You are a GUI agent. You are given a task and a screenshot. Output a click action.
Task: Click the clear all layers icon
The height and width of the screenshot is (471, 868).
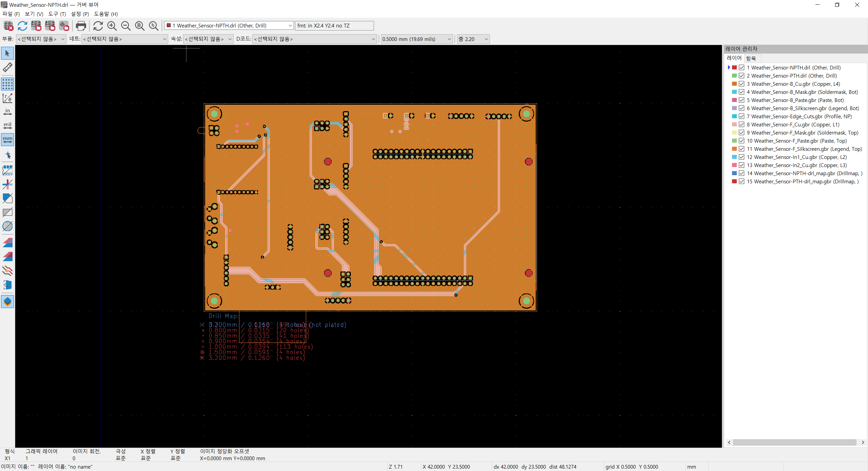tap(8, 26)
